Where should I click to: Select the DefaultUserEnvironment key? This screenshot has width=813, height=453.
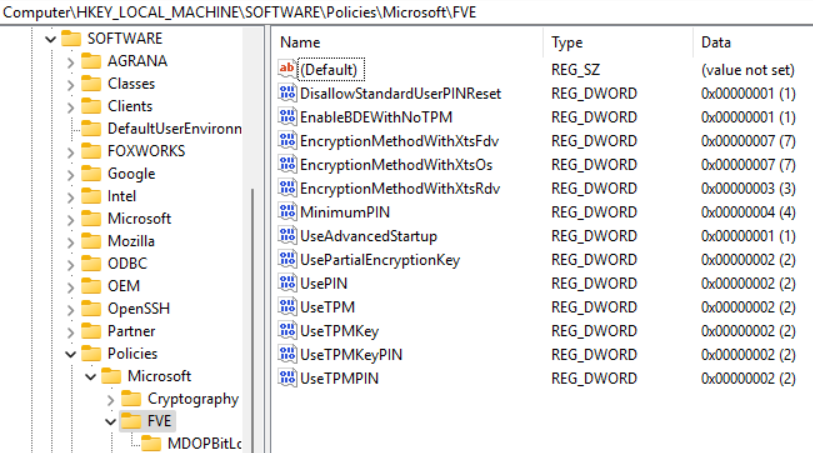pyautogui.click(x=174, y=129)
